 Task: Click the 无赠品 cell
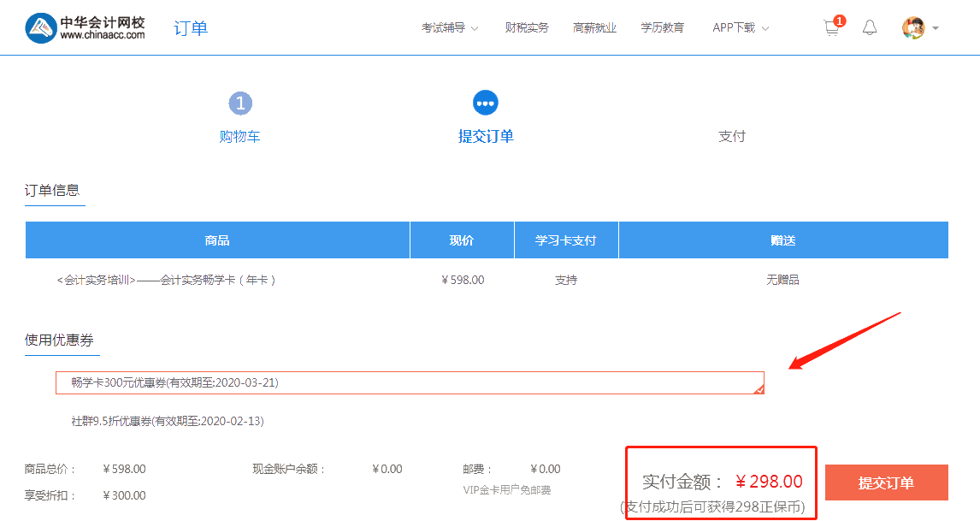(x=783, y=280)
